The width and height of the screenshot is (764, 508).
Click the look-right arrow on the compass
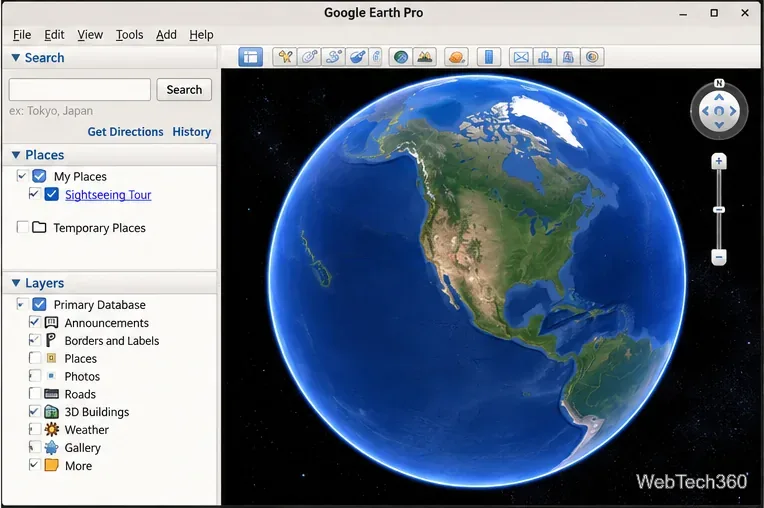pos(733,111)
